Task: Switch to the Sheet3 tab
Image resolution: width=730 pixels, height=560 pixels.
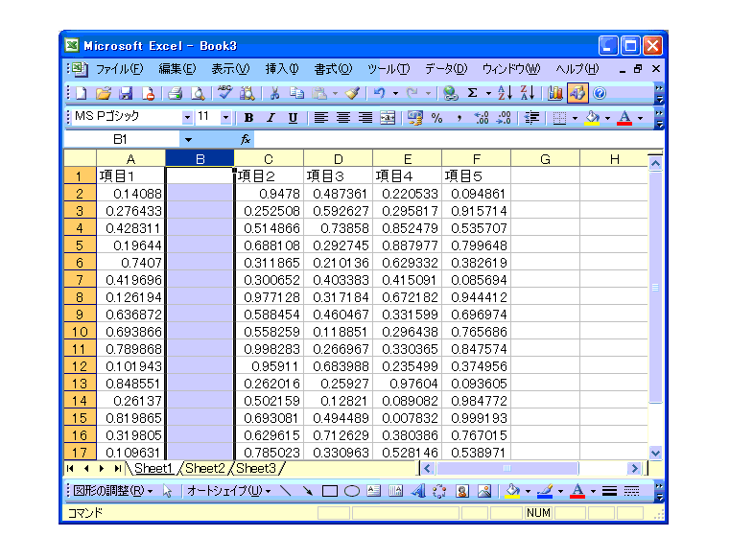Action: pyautogui.click(x=256, y=468)
